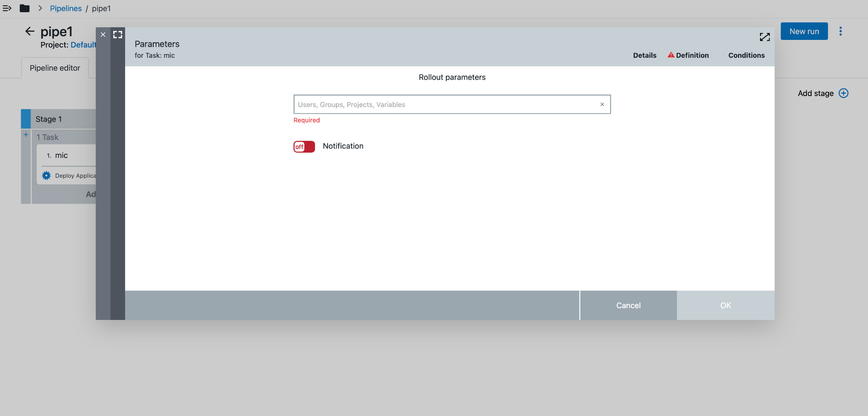This screenshot has height=416, width=868.
Task: Click the New run button
Action: 804,31
